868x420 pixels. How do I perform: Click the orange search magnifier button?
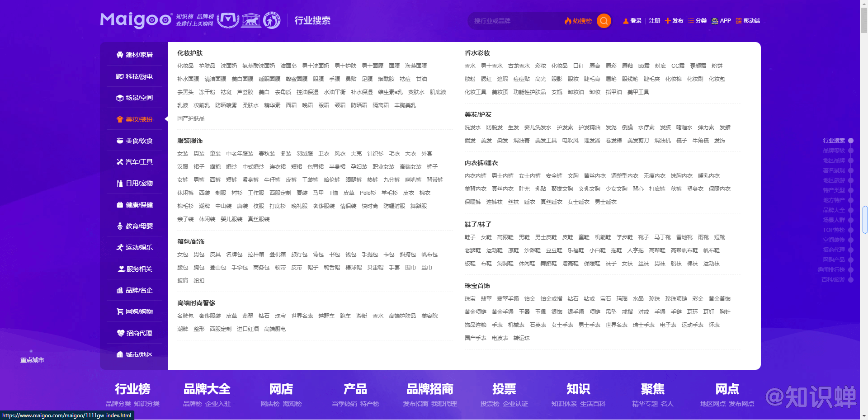coord(604,21)
